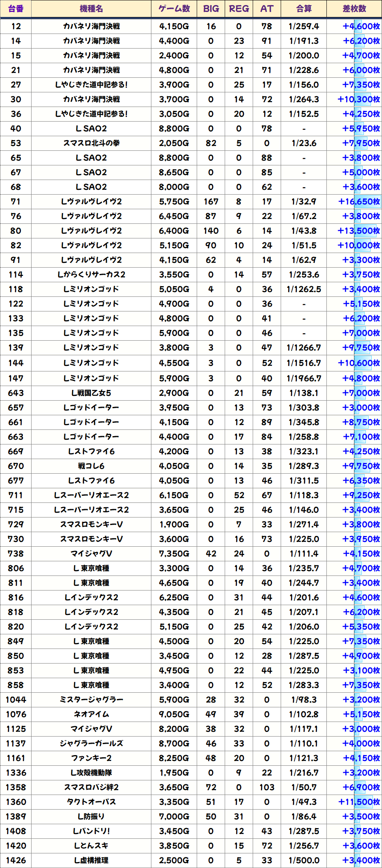Click BIG count 167
The height and width of the screenshot is (868, 382).
[x=211, y=202]
